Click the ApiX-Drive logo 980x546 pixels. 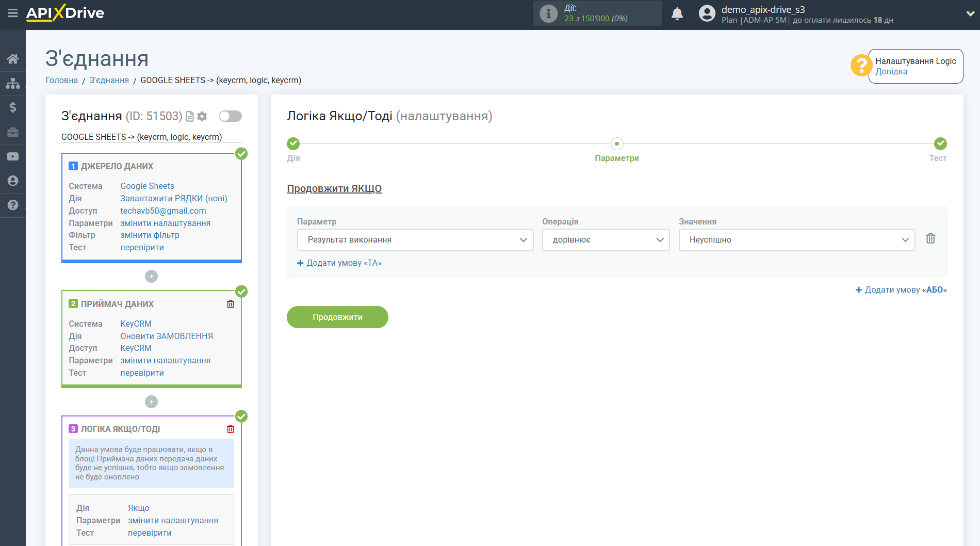65,13
